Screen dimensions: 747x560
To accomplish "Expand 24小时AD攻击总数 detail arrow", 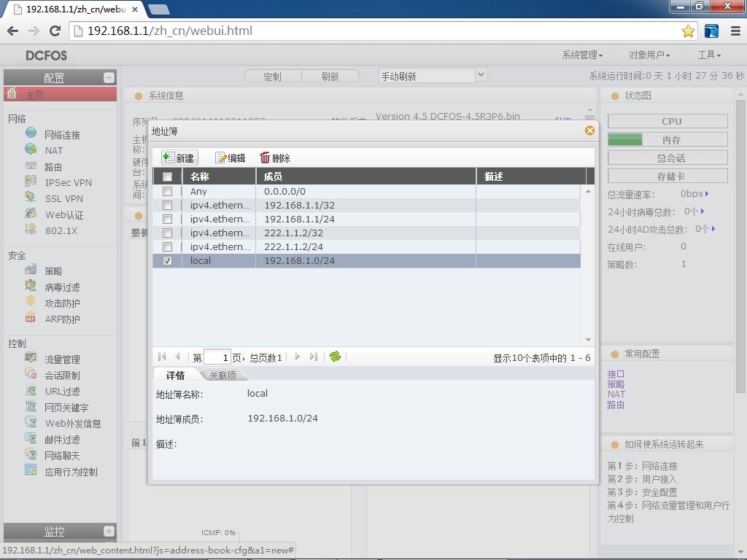I will [x=713, y=229].
